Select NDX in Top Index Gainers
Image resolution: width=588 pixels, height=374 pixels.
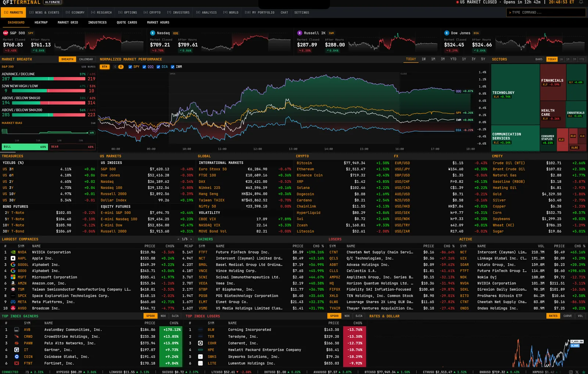click(x=163, y=316)
